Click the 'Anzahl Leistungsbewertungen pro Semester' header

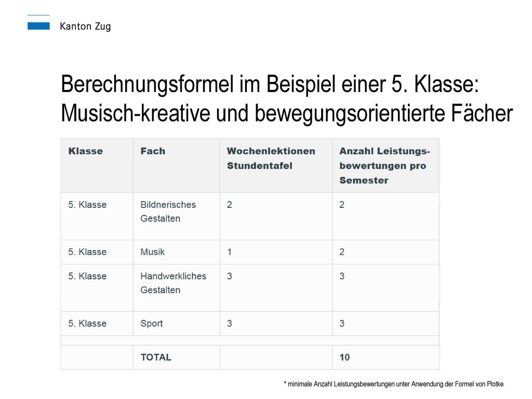(385, 166)
